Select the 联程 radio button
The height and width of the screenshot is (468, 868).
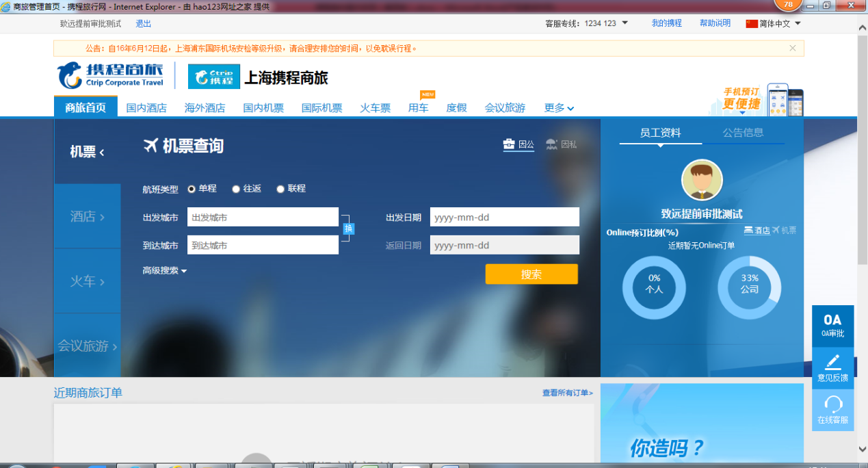[280, 189]
